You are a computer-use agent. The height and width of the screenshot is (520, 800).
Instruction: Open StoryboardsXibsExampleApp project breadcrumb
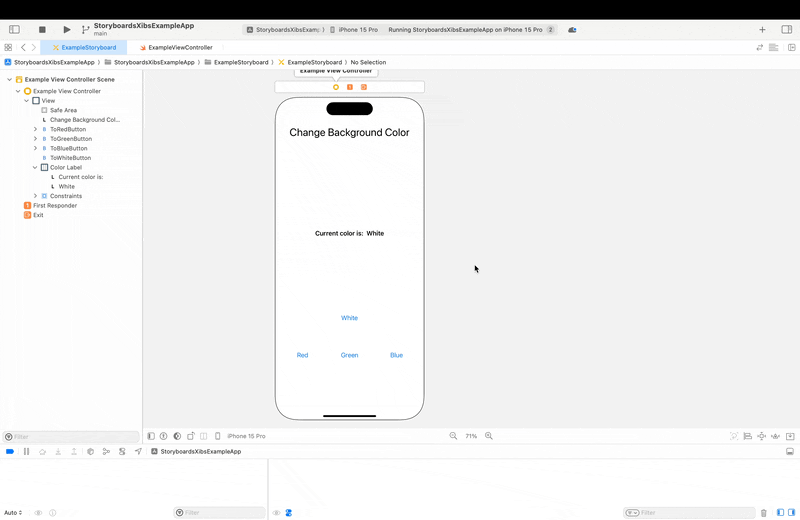click(49, 62)
